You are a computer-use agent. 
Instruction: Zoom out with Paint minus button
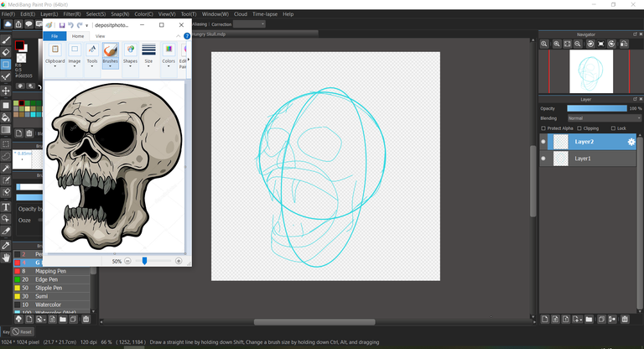127,261
